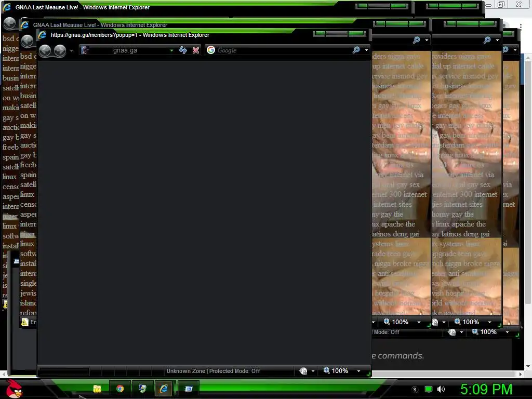Click the 5:09 PM clock
Viewport: 532px width, 399px height.
pos(486,389)
